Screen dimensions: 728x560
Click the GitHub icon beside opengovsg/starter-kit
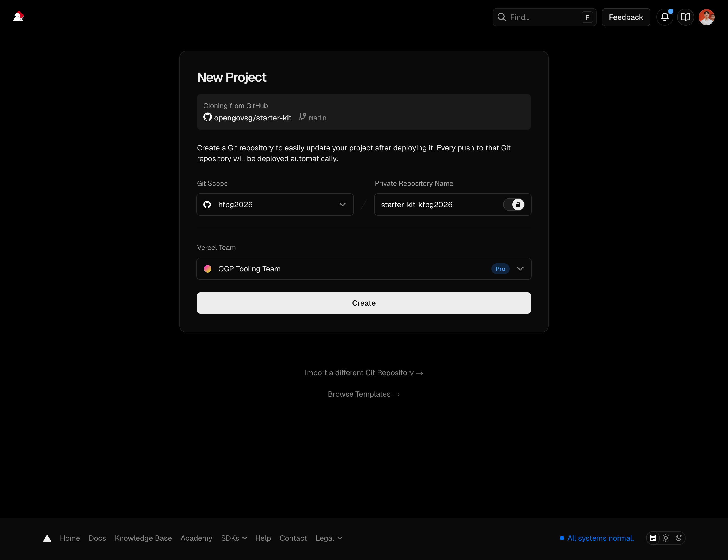[208, 117]
